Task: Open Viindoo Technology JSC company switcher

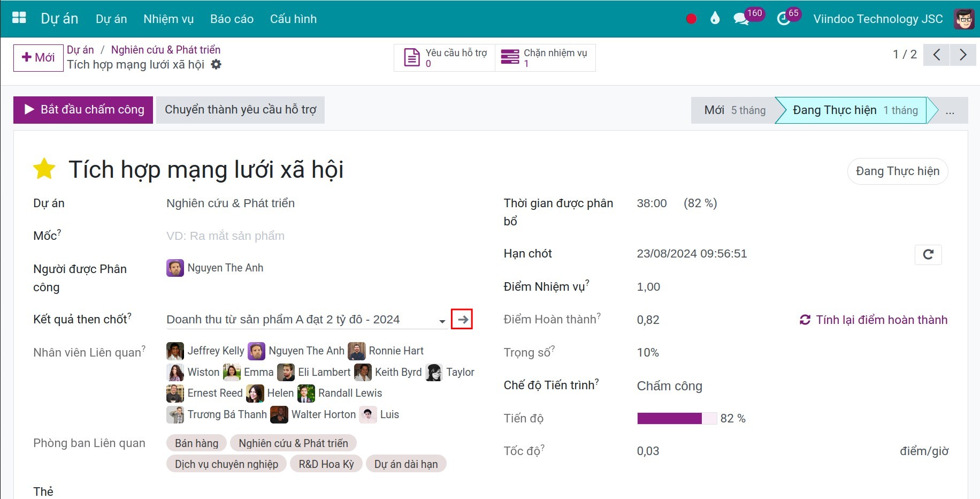Action: point(878,19)
